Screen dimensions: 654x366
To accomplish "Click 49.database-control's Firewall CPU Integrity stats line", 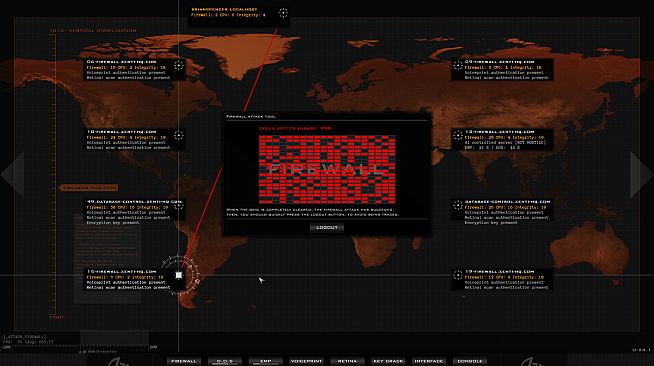I will pyautogui.click(x=127, y=207).
